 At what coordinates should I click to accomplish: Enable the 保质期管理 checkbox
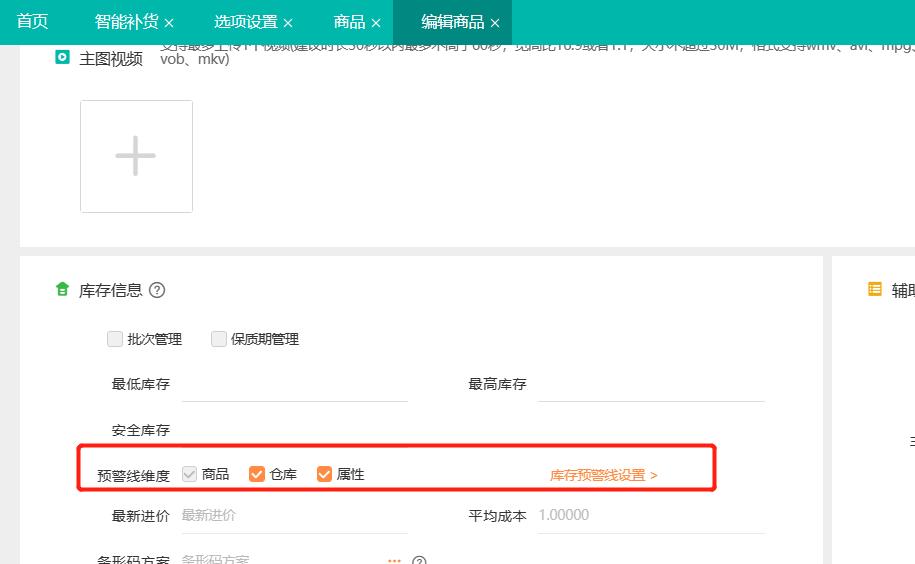pyautogui.click(x=219, y=339)
